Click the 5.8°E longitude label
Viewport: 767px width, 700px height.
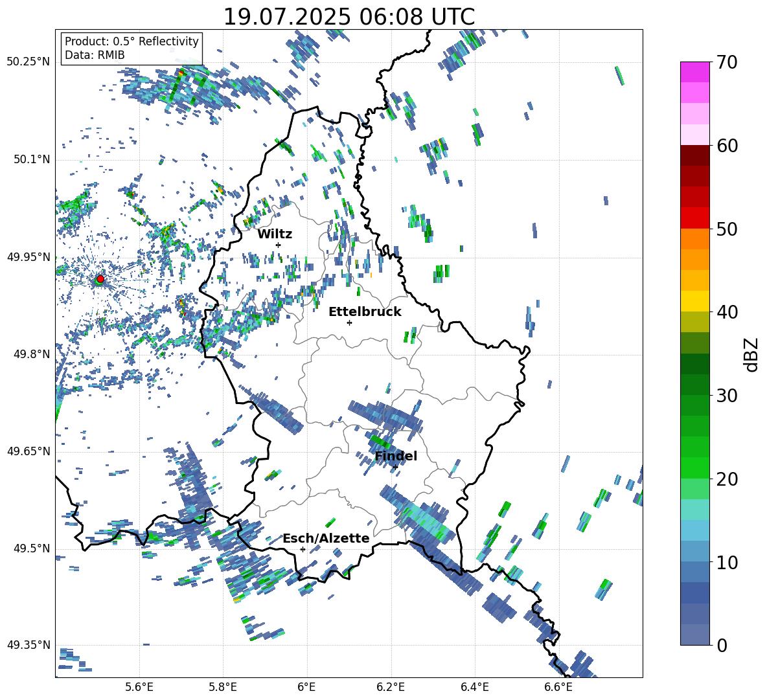pyautogui.click(x=223, y=688)
